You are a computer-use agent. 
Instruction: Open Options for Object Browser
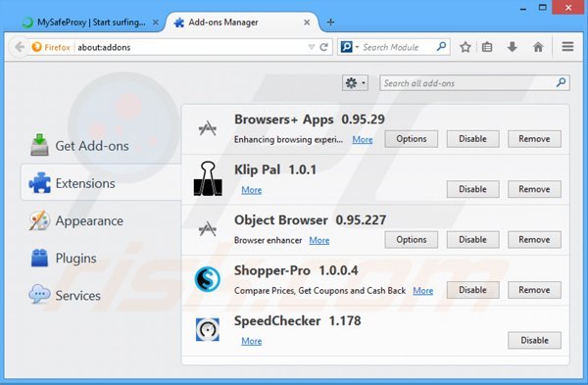(411, 240)
